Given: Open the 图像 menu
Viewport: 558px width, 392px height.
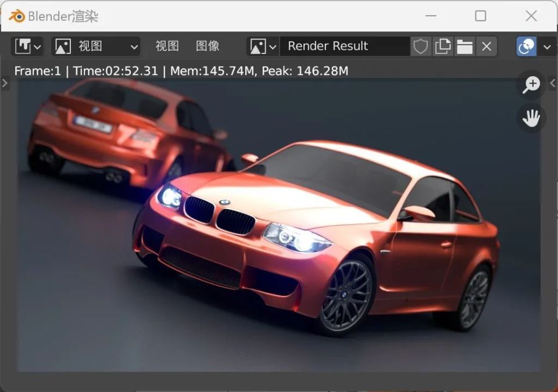Looking at the screenshot, I should coord(208,46).
